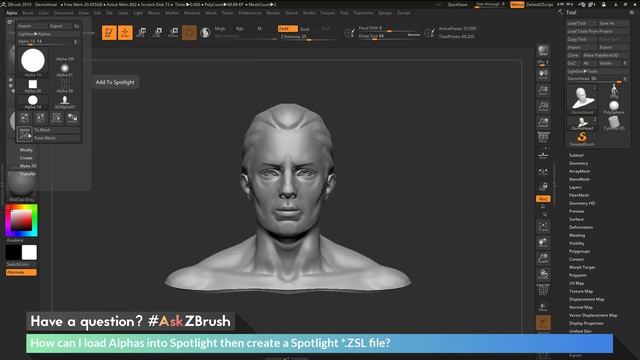The width and height of the screenshot is (640, 360).
Task: Click the Scroll canvas icon
Action: pos(543,74)
